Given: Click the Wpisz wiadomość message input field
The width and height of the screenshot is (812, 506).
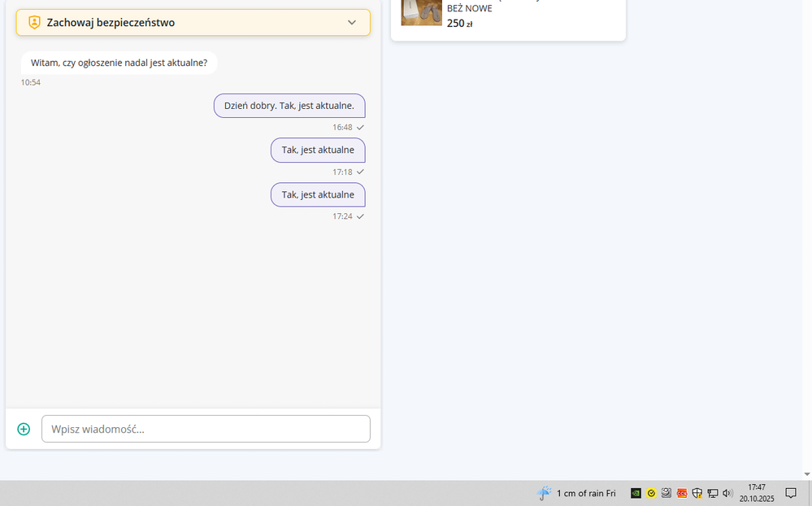Looking at the screenshot, I should point(206,429).
